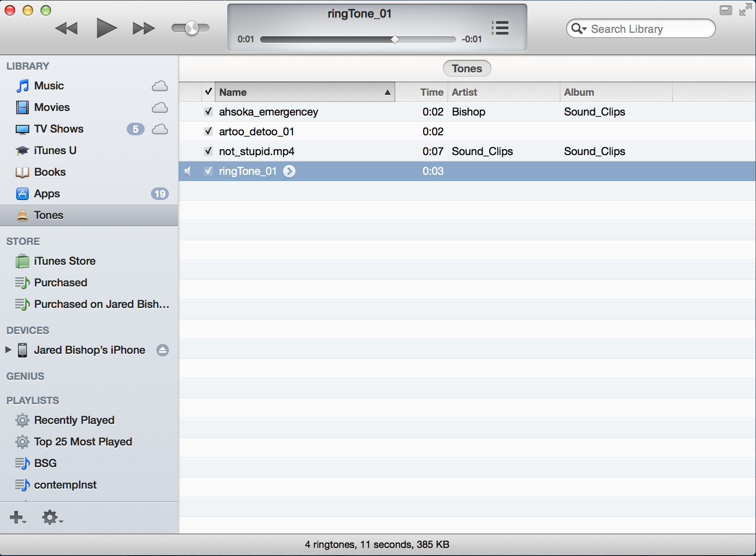The image size is (756, 556).
Task: Create a new playlist with the plus button
Action: pos(17,517)
